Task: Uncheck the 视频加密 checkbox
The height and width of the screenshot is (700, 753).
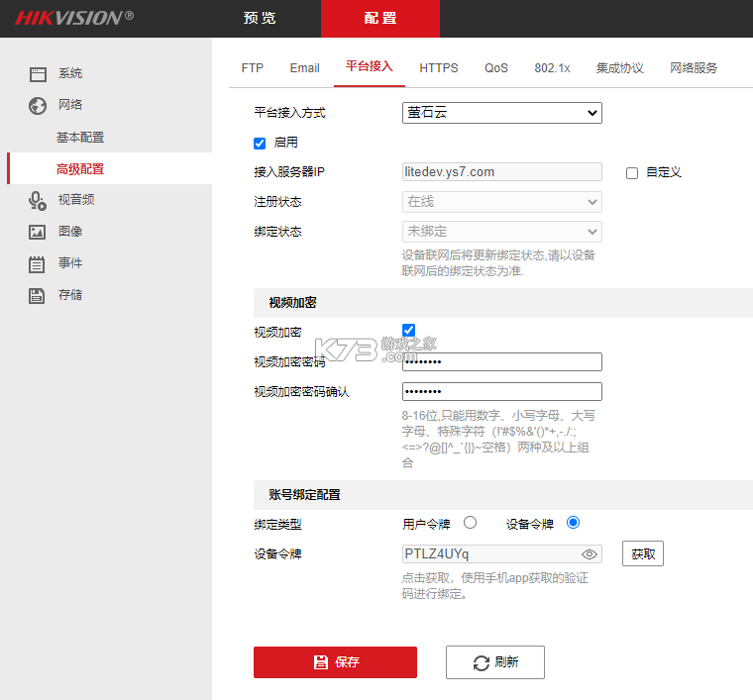Action: pyautogui.click(x=408, y=330)
